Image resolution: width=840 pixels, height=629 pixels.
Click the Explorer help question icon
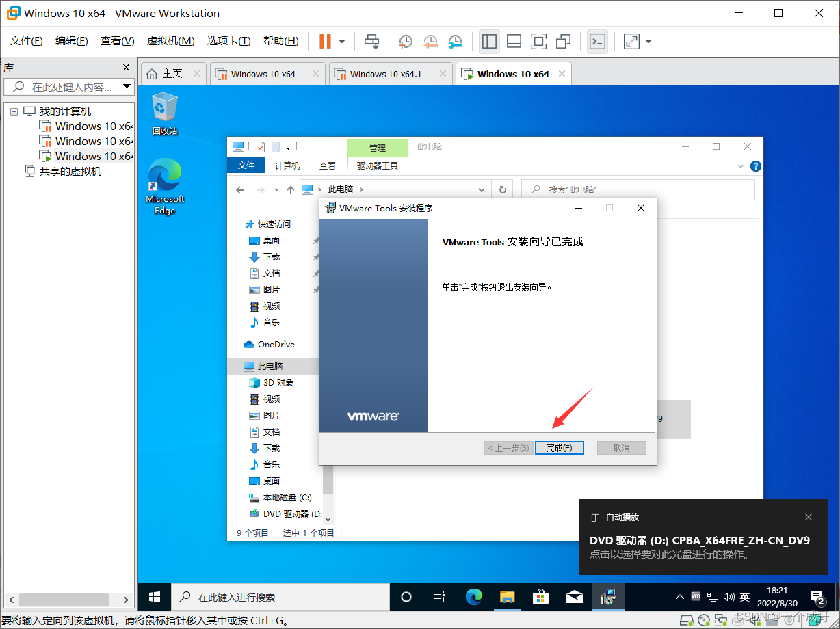pos(755,166)
